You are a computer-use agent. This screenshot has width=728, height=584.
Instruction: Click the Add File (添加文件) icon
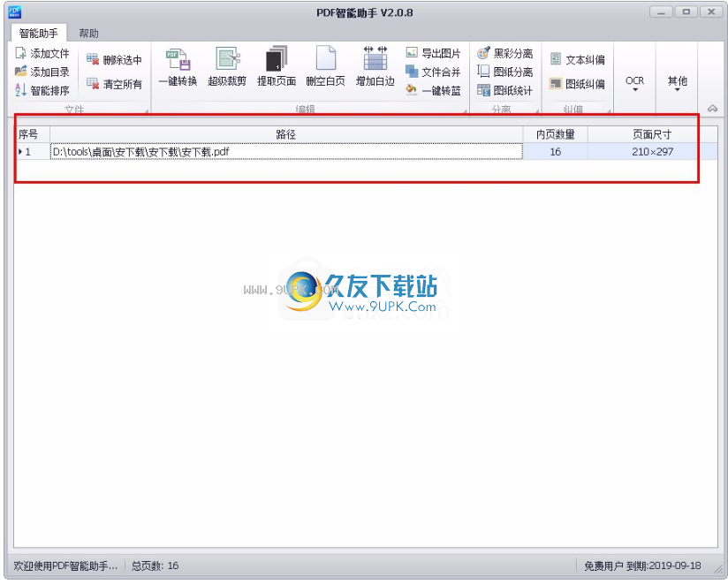21,53
